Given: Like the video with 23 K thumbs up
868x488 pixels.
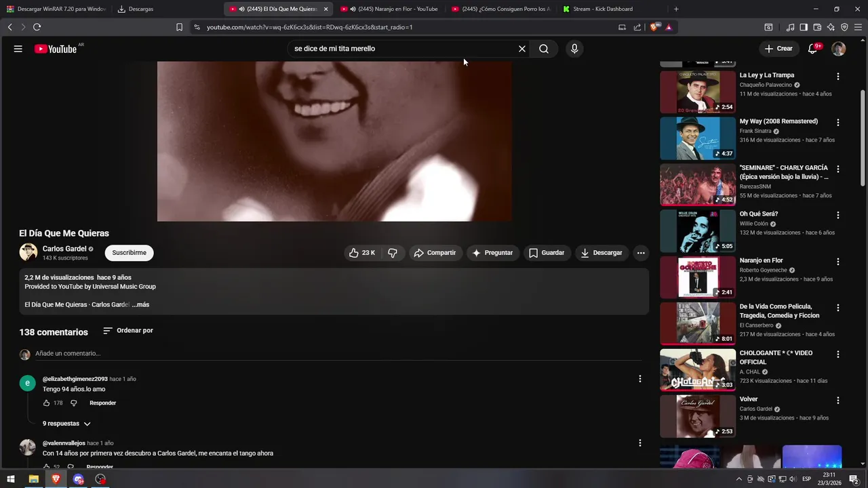Looking at the screenshot, I should [x=362, y=253].
